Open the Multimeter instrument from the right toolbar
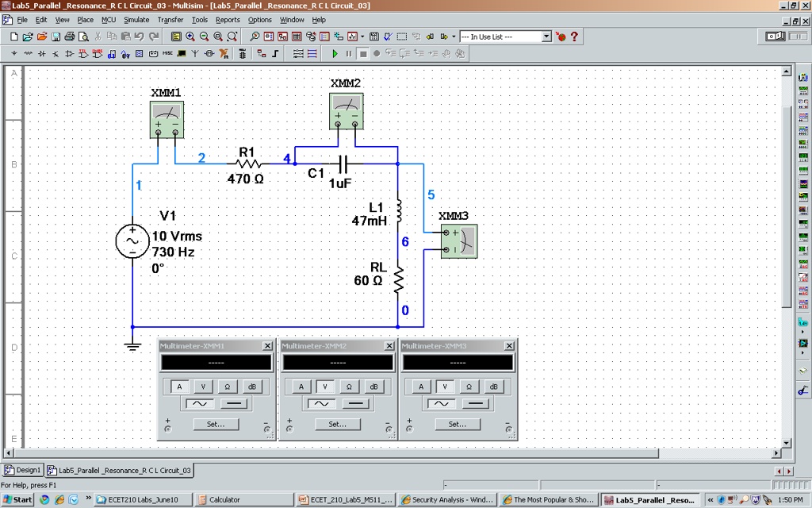This screenshot has width=812, height=508. click(802, 77)
